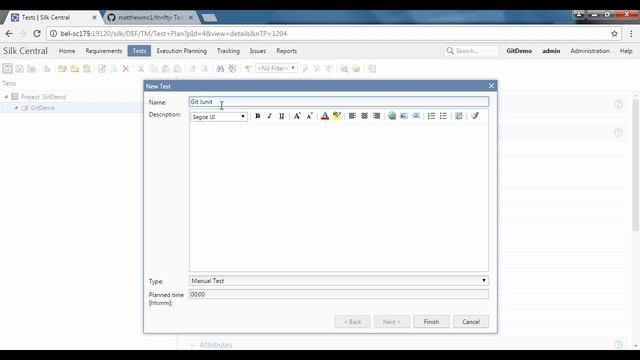Apply underline formatting in description editor
The image size is (640, 360).
coord(282,116)
